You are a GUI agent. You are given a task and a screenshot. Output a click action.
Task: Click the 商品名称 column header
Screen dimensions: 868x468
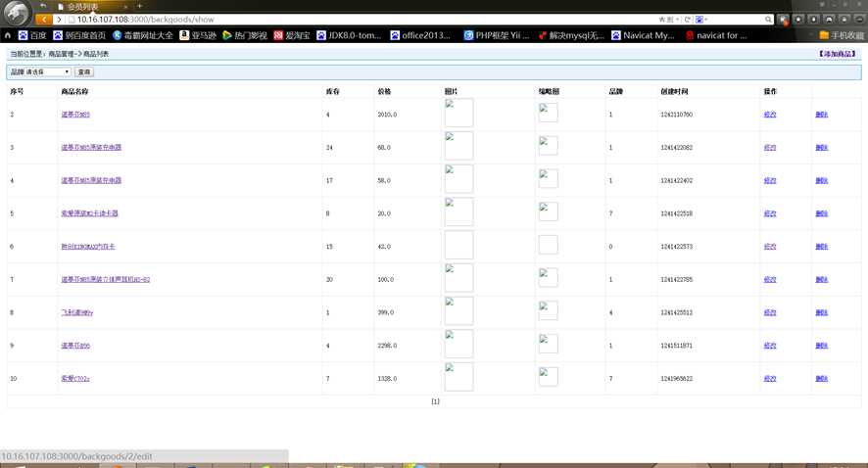(74, 91)
